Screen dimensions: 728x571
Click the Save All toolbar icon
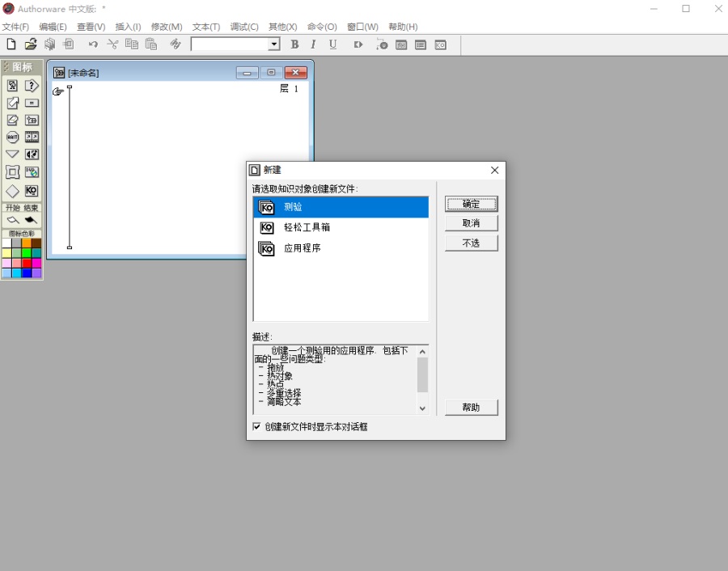pyautogui.click(x=49, y=44)
